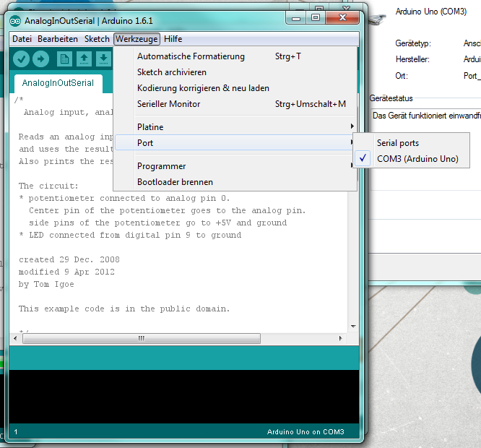
Task: Click the 'This example code is in the public domain.' line
Action: [124, 309]
